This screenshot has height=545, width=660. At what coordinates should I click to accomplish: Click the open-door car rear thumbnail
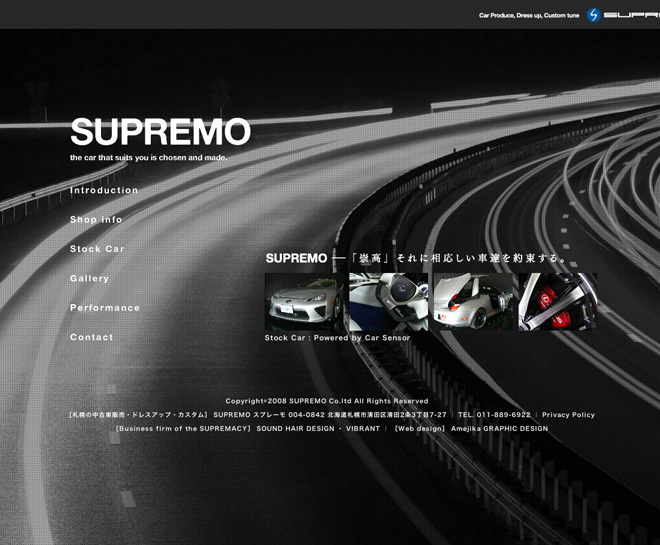(472, 302)
